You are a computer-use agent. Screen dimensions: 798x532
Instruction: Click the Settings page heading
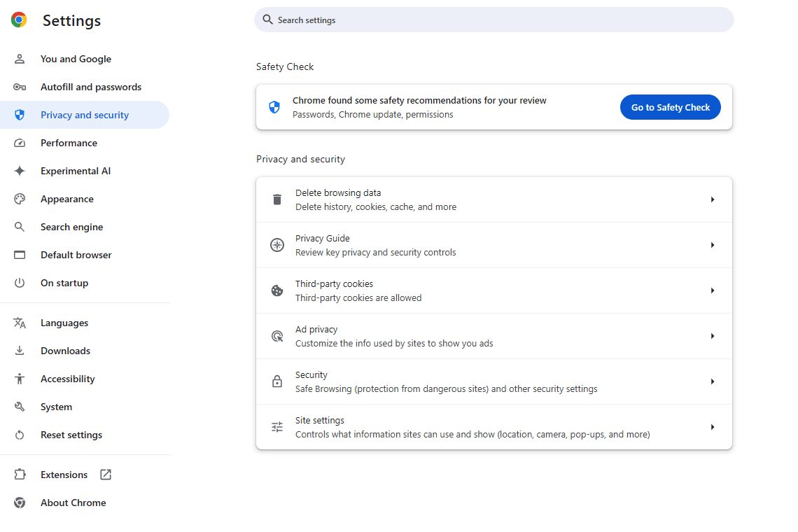pyautogui.click(x=72, y=20)
